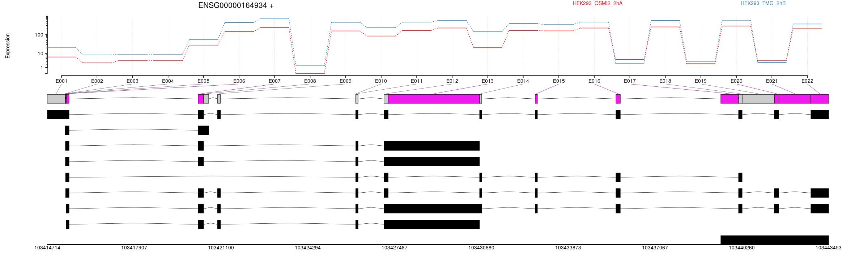
Task: Click the red expression line at E008
Action: (310, 73)
